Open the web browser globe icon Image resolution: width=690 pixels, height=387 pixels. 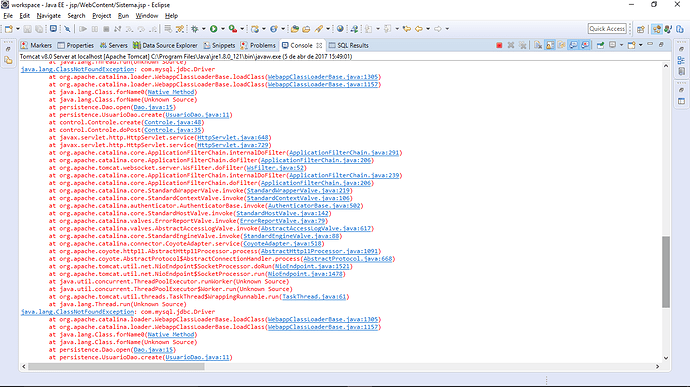coord(340,29)
